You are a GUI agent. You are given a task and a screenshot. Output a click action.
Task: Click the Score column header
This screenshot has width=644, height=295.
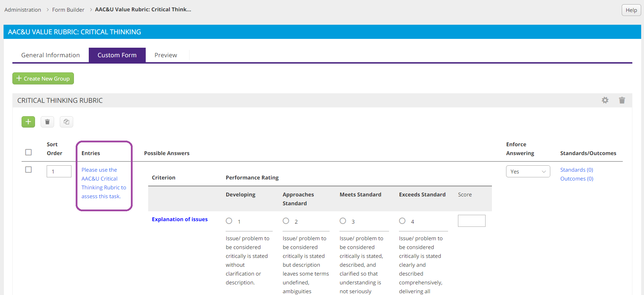[465, 195]
